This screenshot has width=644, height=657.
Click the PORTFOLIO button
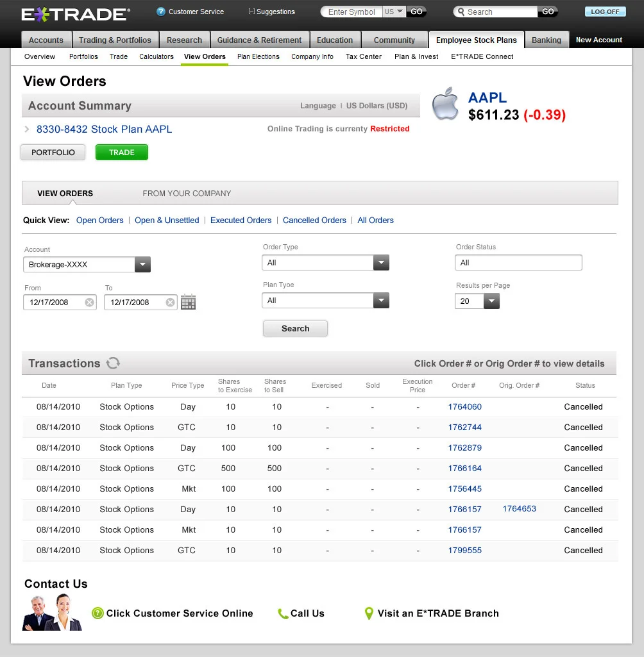pos(53,153)
